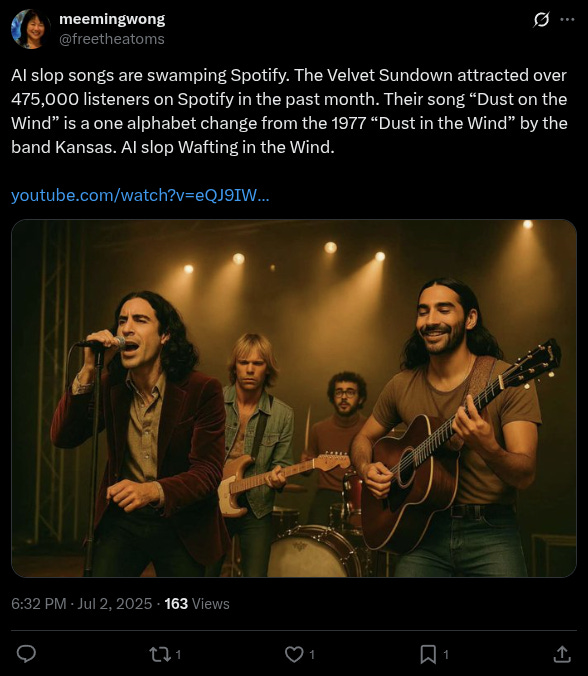Click the reply speech bubble icon
Image resolution: width=588 pixels, height=676 pixels.
coord(26,654)
